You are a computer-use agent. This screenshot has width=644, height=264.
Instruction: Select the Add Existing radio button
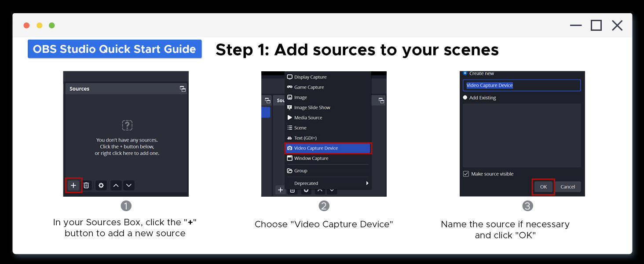[465, 98]
